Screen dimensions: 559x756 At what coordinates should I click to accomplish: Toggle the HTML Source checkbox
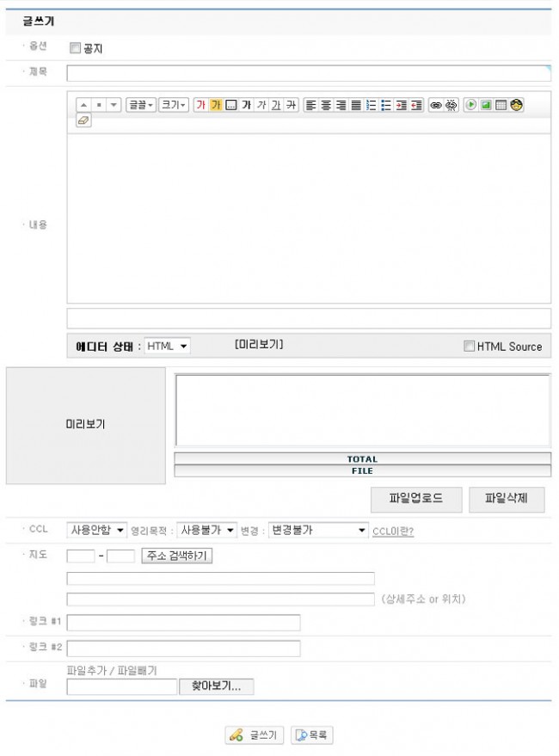pyautogui.click(x=469, y=346)
